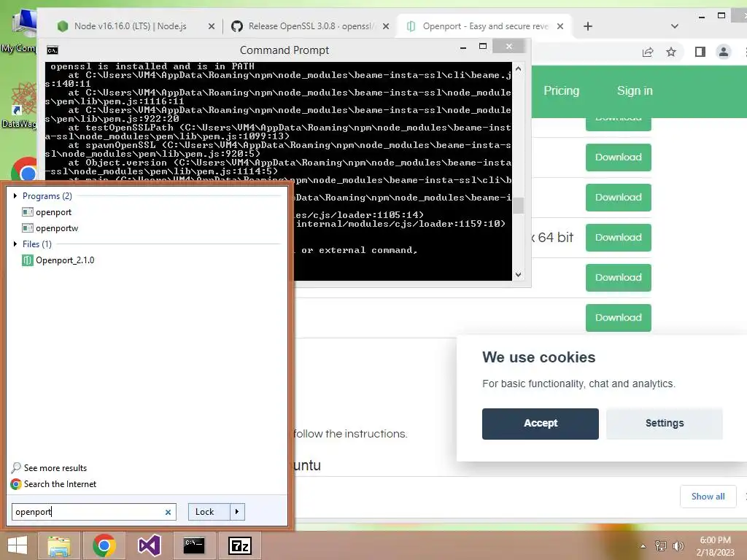
Task: Click See more results
Action: (x=49, y=468)
